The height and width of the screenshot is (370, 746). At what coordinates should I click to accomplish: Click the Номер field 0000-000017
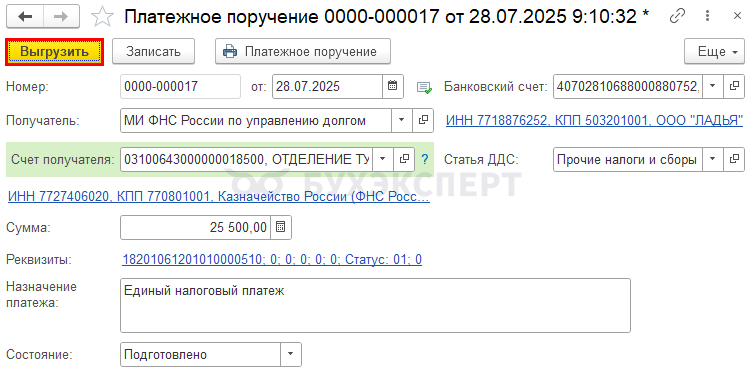pyautogui.click(x=181, y=87)
